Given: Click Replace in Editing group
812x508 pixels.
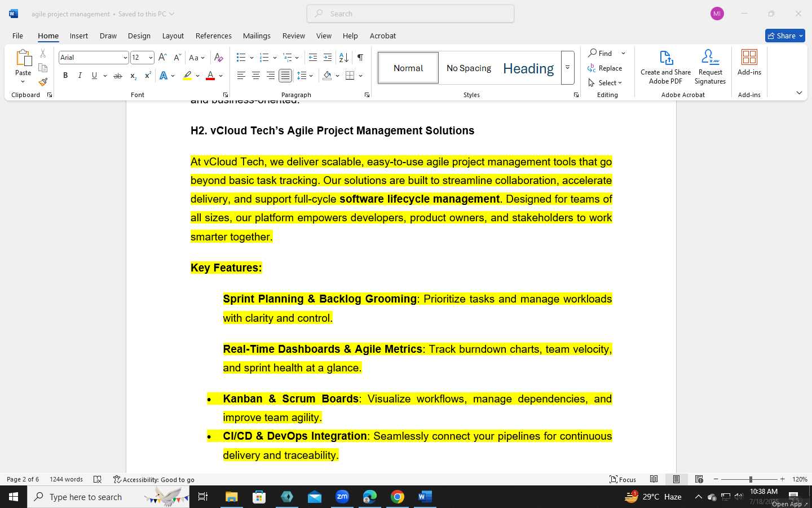Looking at the screenshot, I should [604, 68].
